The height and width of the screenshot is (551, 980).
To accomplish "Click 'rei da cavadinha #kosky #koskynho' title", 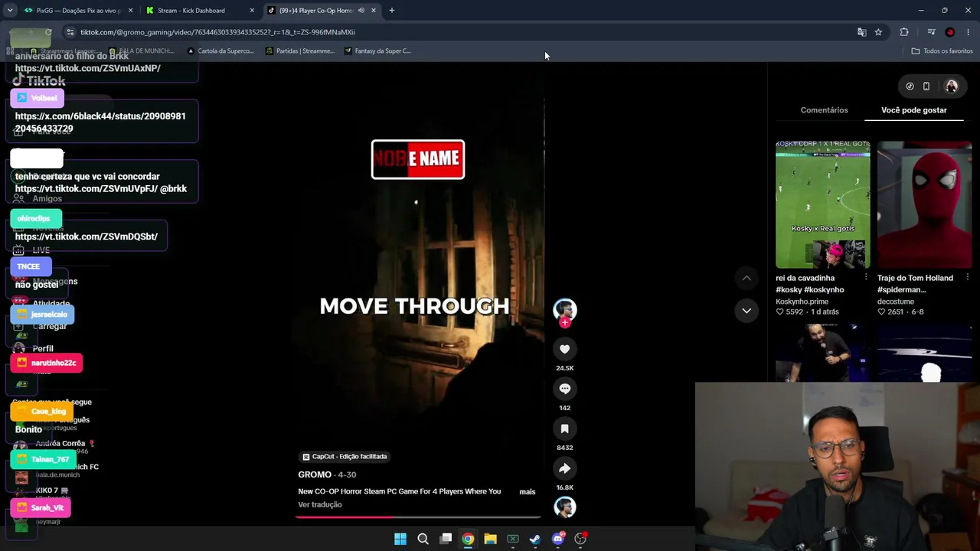I will click(x=812, y=284).
